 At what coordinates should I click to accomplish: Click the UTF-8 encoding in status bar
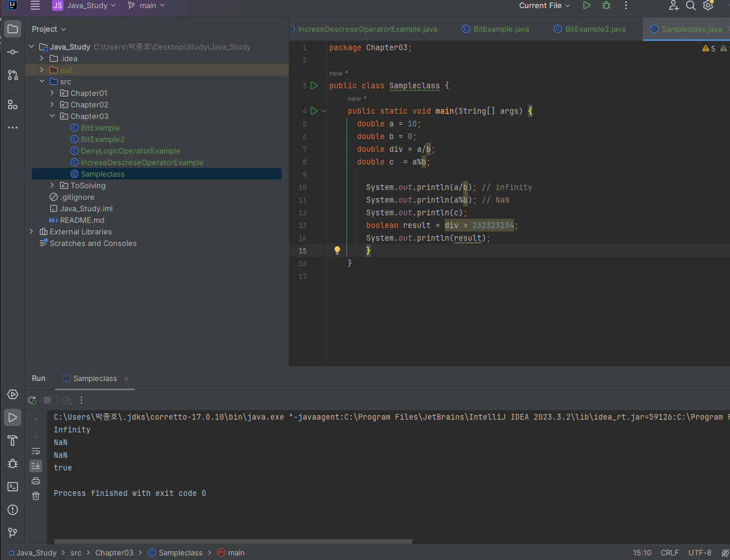click(x=699, y=552)
